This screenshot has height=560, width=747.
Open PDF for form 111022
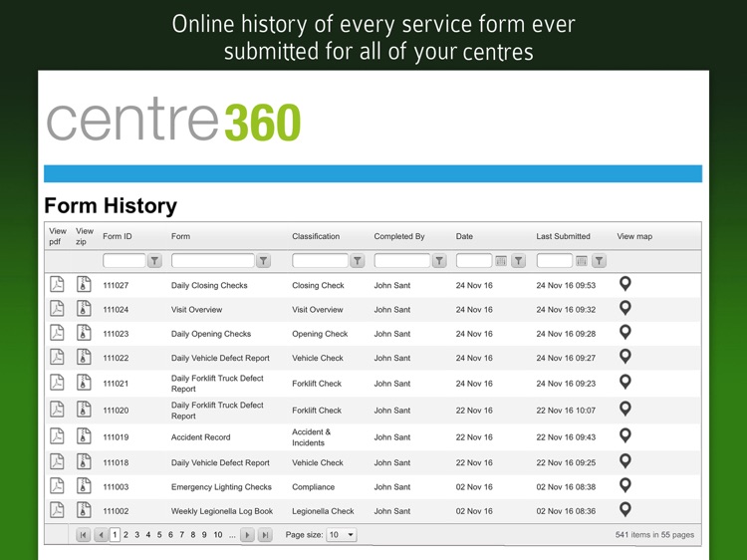click(x=57, y=357)
